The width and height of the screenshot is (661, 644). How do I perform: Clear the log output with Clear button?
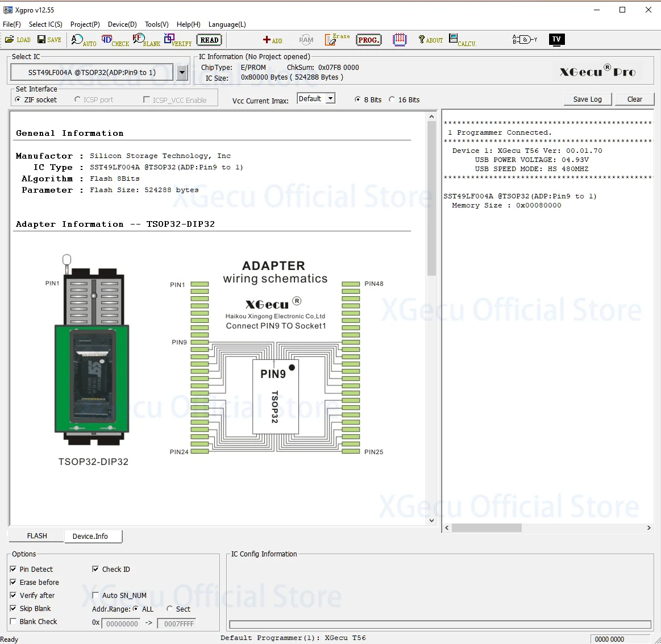click(634, 99)
